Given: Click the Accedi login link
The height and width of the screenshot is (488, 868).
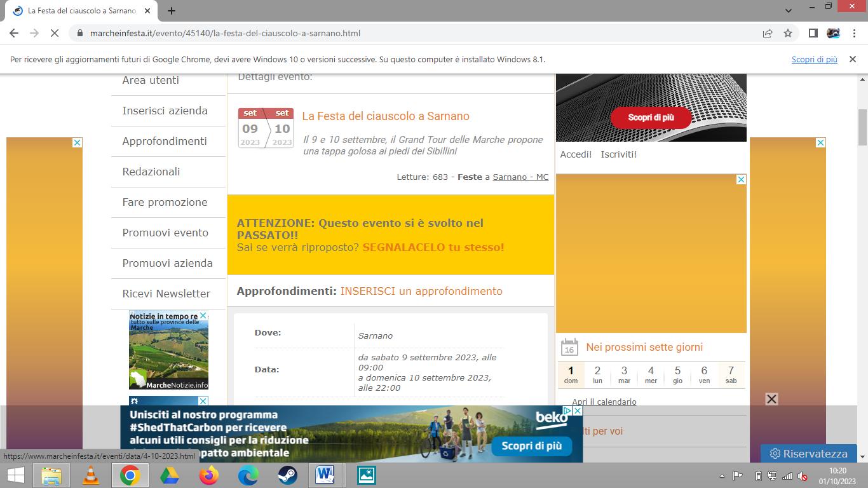Looking at the screenshot, I should tap(576, 154).
